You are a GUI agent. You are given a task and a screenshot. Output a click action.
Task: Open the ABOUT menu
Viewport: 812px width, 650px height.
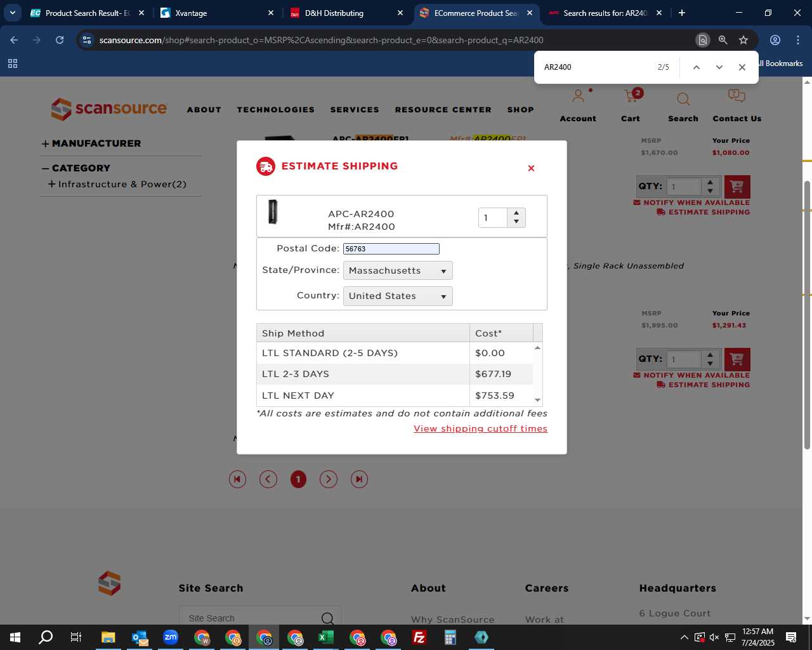coord(204,110)
